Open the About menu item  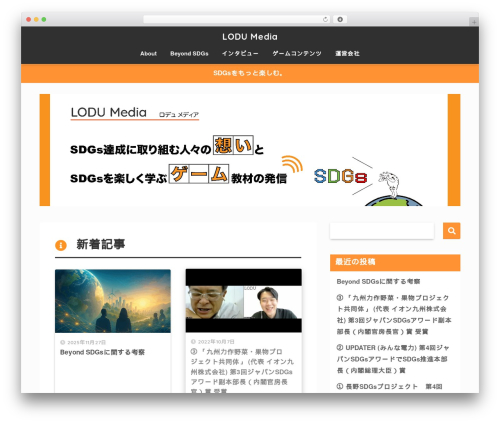[x=148, y=53]
